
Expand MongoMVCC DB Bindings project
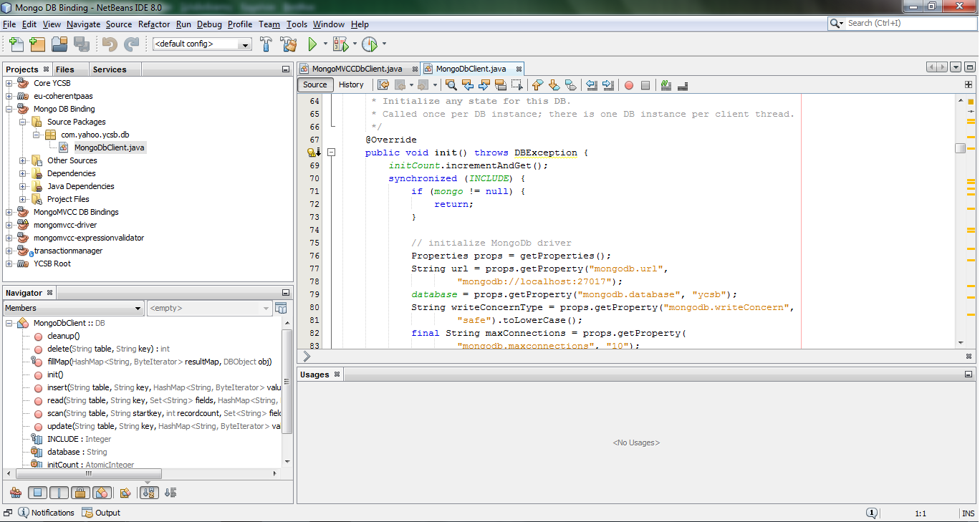(x=9, y=212)
